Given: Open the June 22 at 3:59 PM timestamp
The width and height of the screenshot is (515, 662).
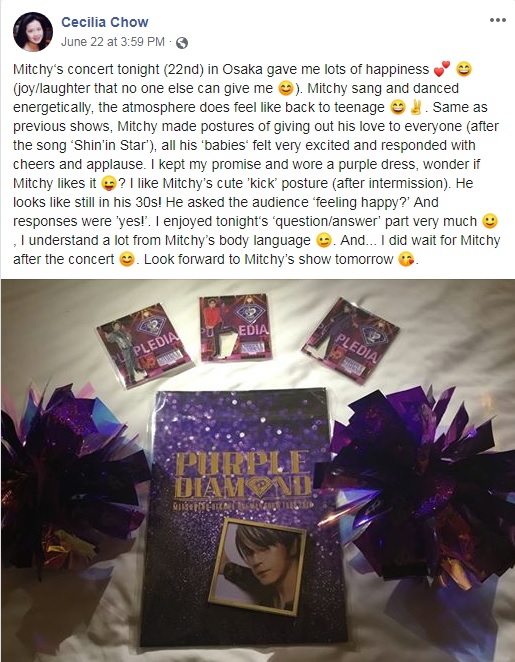Looking at the screenshot, I should (113, 42).
